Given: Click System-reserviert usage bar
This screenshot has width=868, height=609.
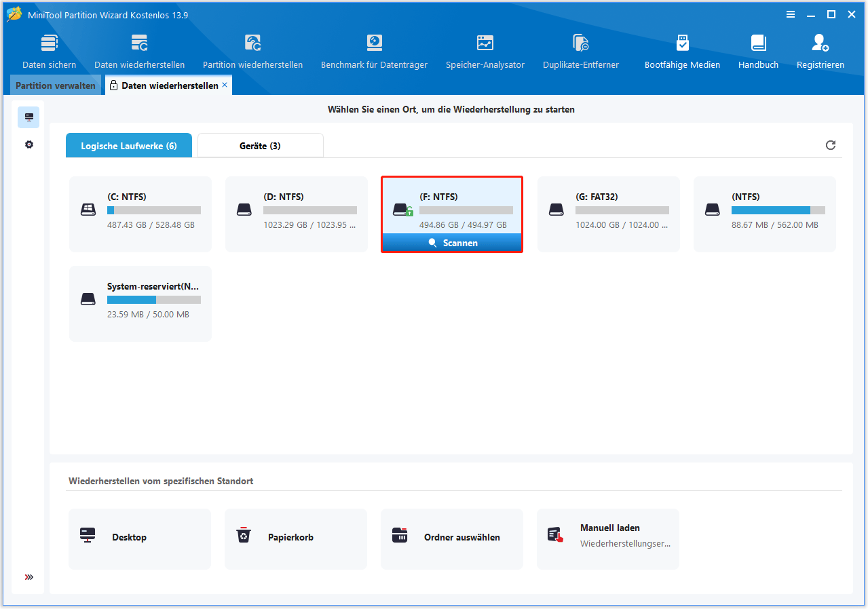Looking at the screenshot, I should coord(154,300).
